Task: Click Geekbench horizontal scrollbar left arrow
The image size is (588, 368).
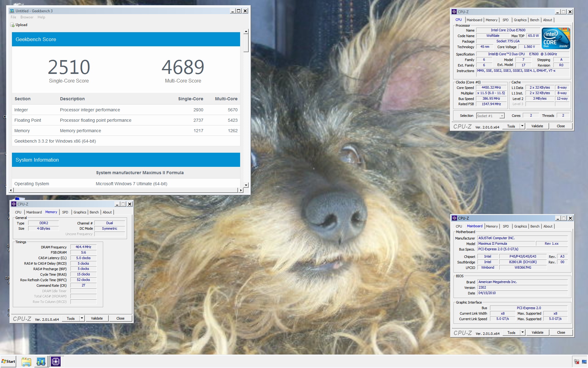Action: (x=11, y=190)
